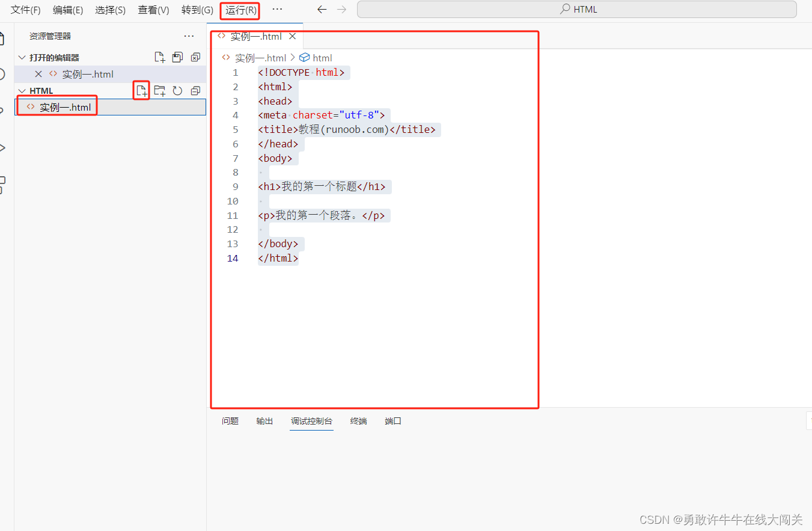Click line number 10 in the gutter
Viewport: 812px width, 531px height.
(233, 201)
